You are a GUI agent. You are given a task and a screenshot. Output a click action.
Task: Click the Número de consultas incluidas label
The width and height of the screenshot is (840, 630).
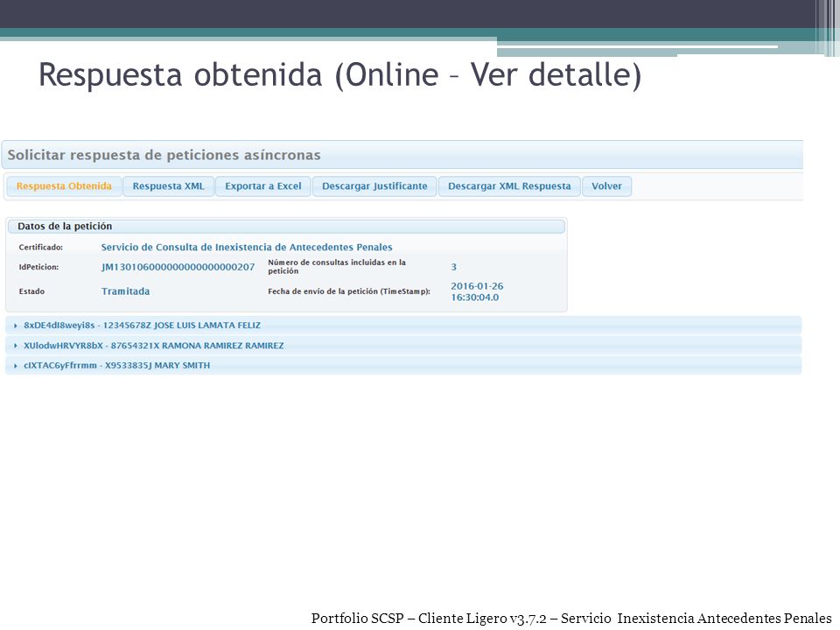(x=337, y=267)
